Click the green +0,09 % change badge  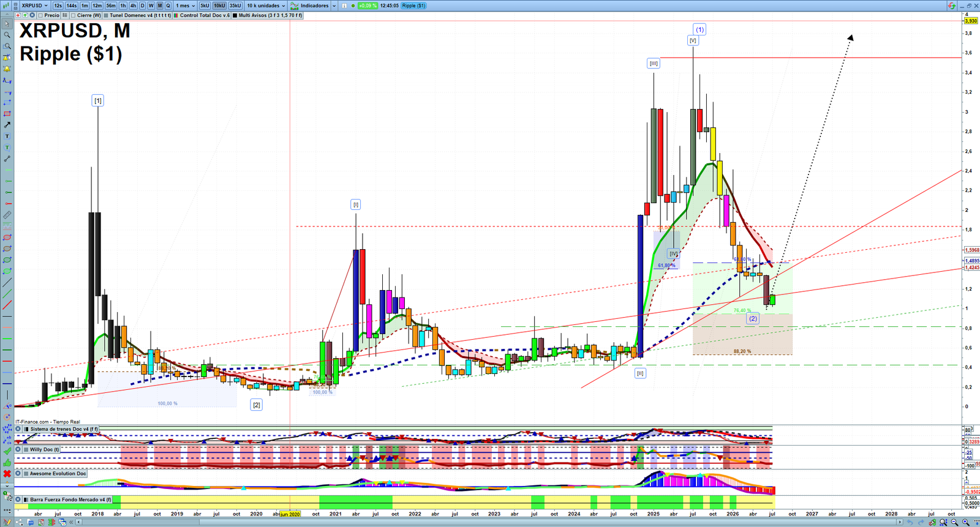(x=367, y=6)
